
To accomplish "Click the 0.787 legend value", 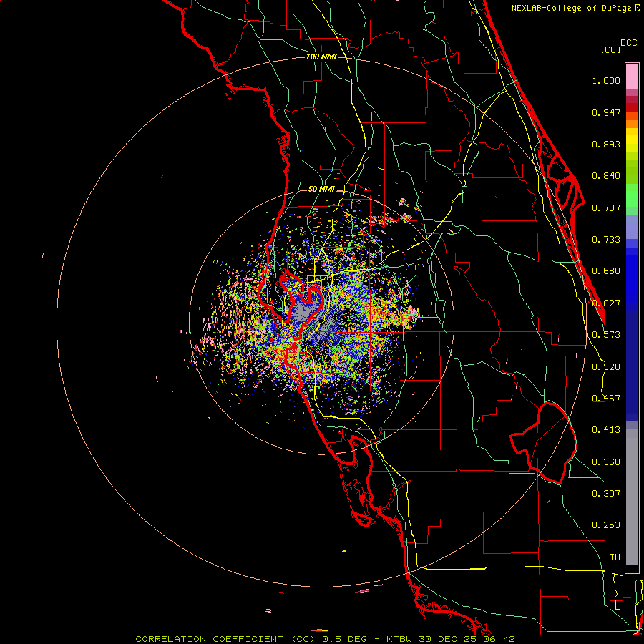I will pos(606,208).
